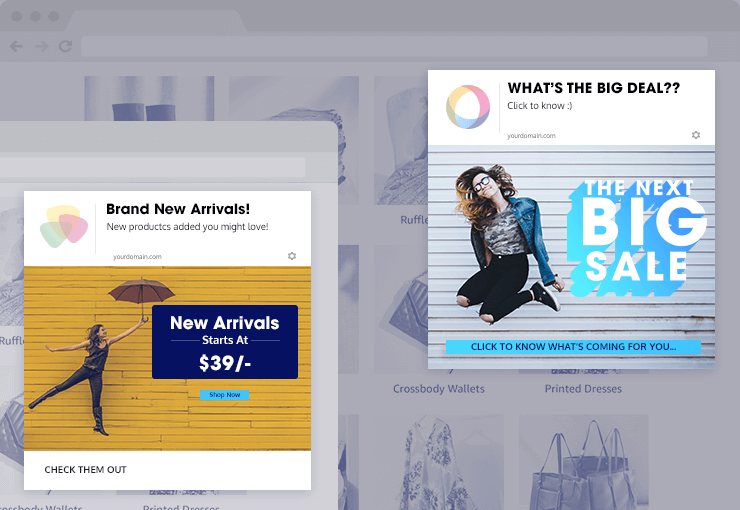Focus the browser address bar

click(x=394, y=46)
